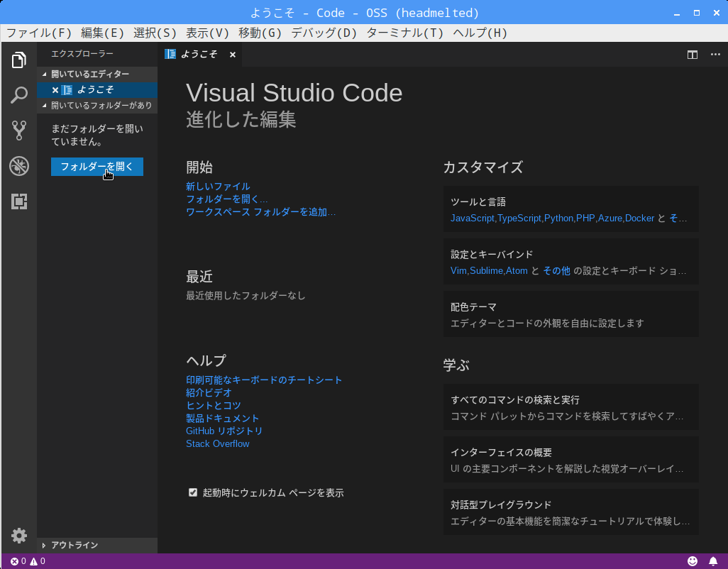
Task: Open the 編集(E) menu
Action: (103, 33)
